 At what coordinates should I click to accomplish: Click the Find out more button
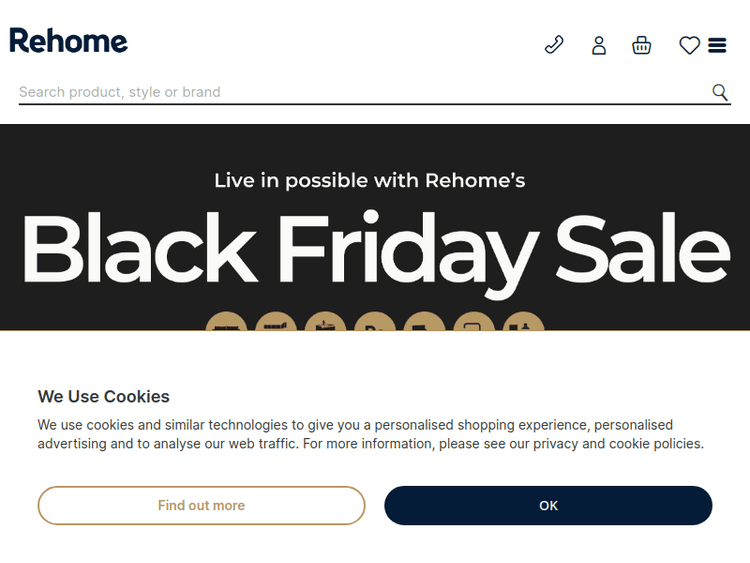pos(201,505)
